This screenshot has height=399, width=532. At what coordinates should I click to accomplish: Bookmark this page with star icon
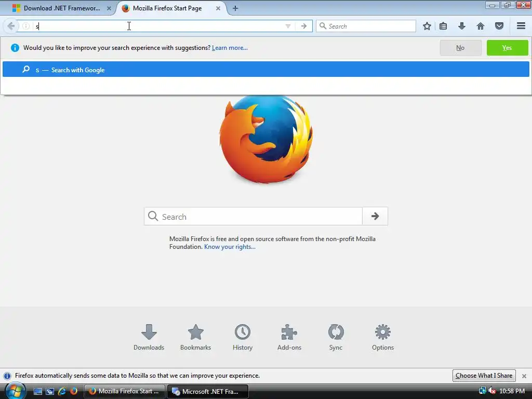(427, 26)
